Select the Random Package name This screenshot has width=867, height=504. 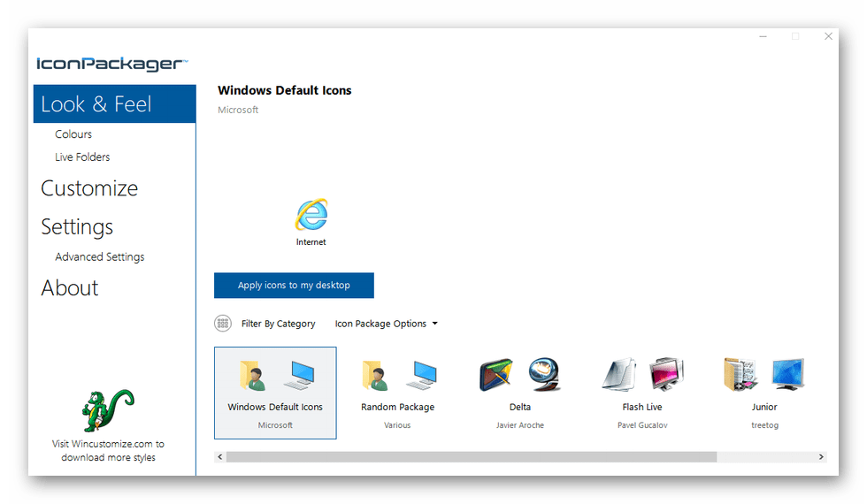pos(397,408)
